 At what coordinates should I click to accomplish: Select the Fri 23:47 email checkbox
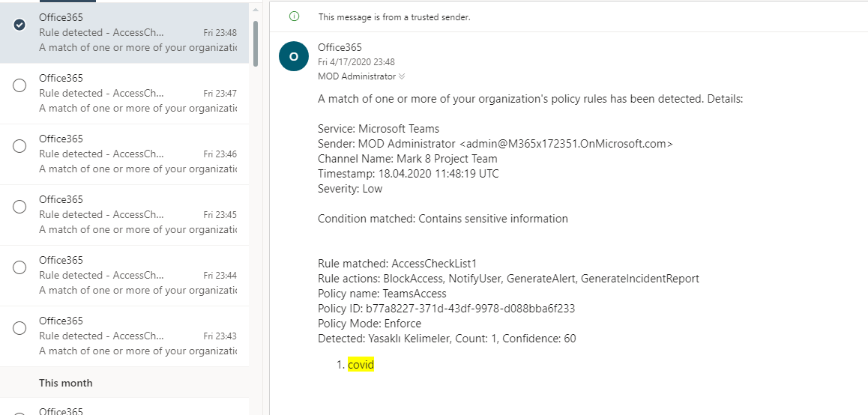click(19, 85)
